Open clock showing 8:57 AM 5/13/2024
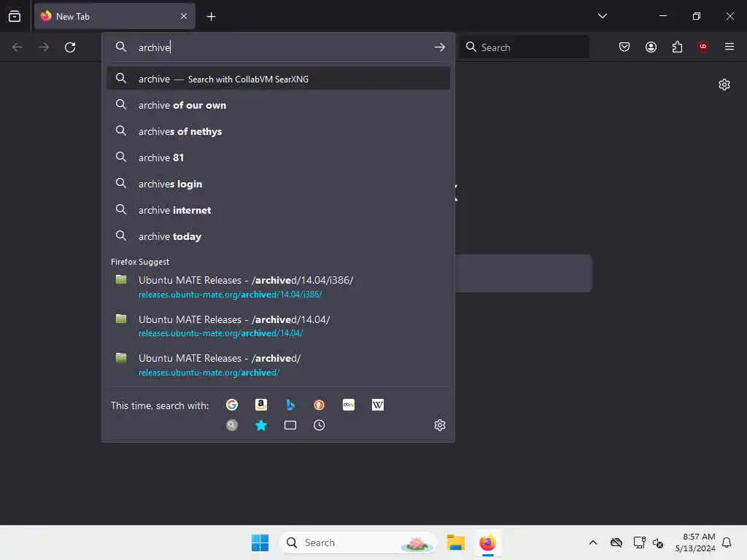Screen dimensions: 747x560 695,542
